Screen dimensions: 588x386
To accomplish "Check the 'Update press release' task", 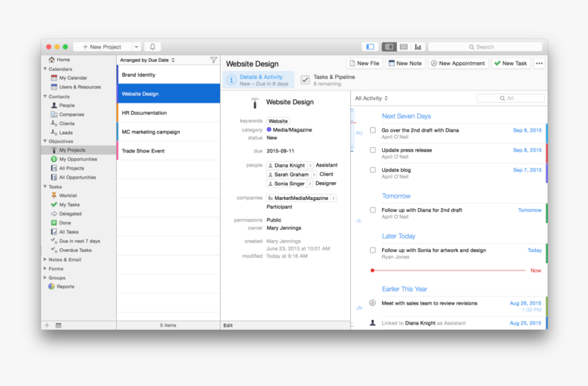I will (x=373, y=150).
